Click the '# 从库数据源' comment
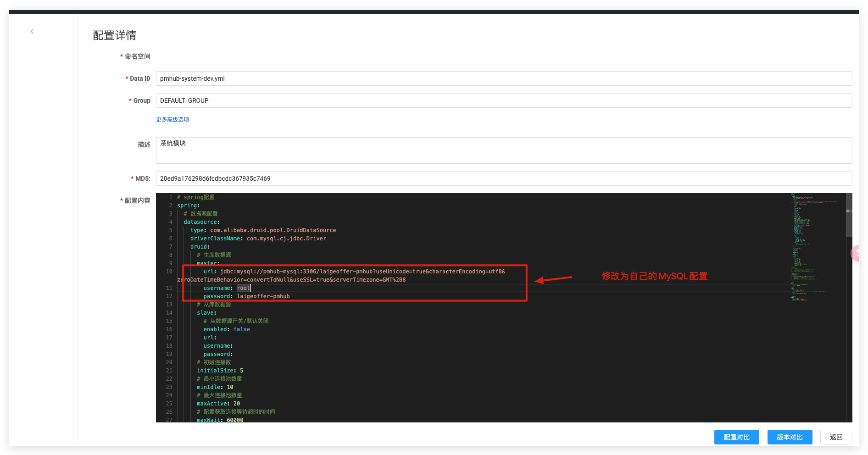Viewport: 868px width, 455px height. click(214, 305)
